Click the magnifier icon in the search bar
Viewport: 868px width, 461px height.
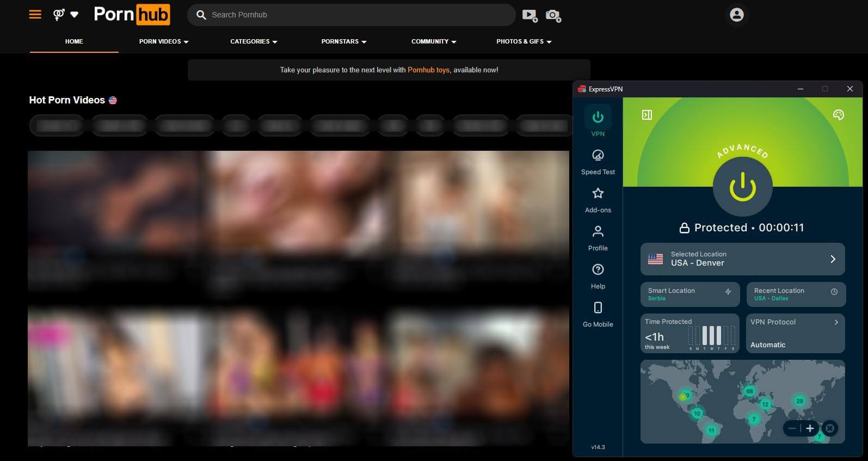[x=201, y=15]
